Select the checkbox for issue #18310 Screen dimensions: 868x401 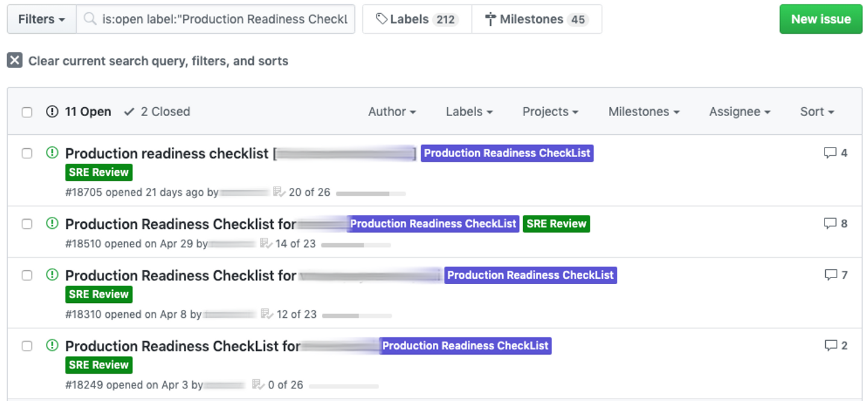tap(27, 275)
